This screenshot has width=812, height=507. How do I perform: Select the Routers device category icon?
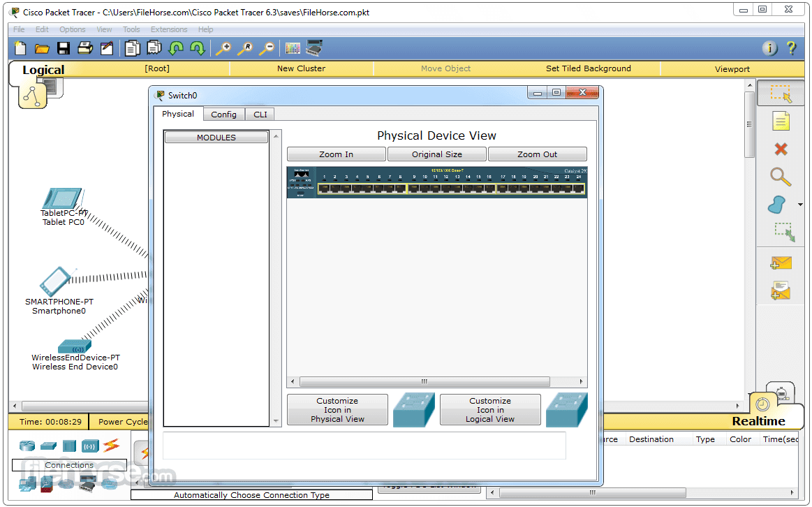click(27, 446)
